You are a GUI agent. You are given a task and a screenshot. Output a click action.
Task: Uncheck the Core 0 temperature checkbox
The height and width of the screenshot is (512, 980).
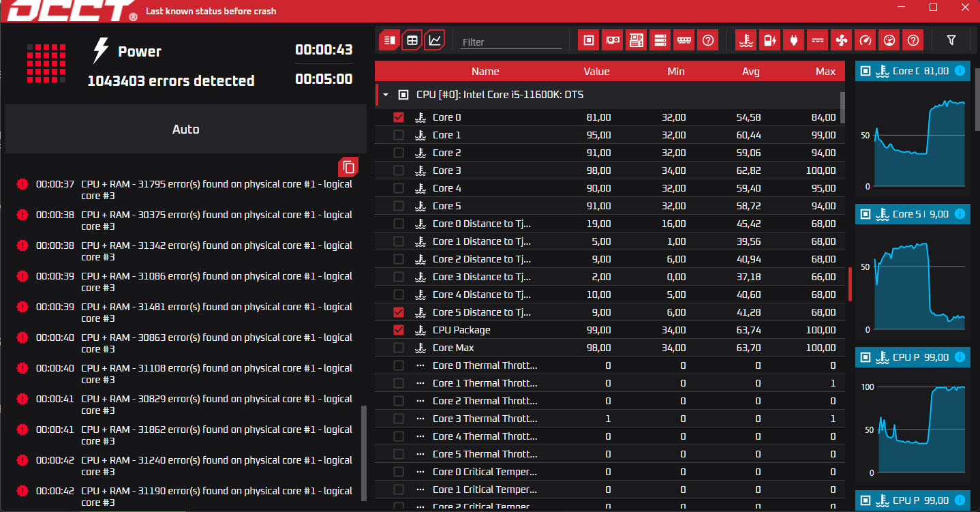coord(399,117)
